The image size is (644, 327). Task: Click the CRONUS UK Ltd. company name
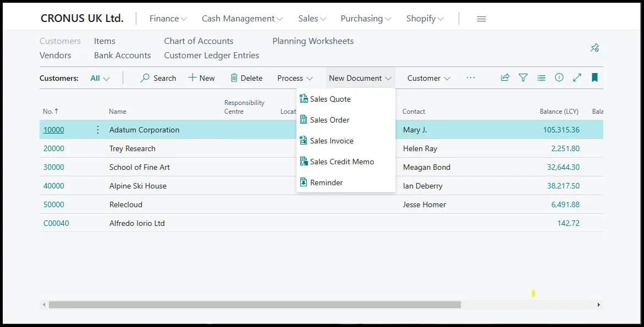(82, 19)
